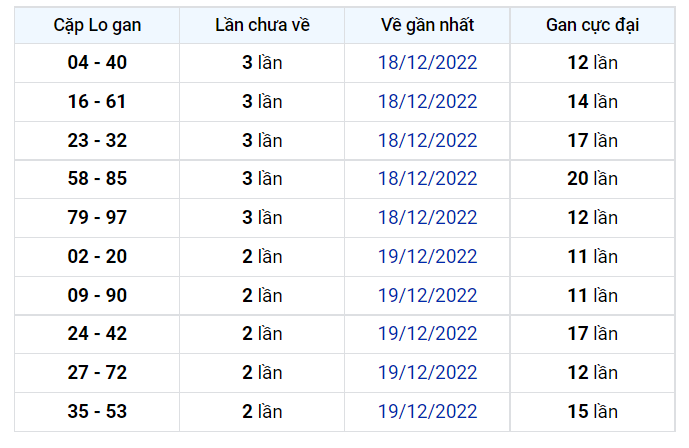Select the 19/12/2022 link beside pair 24 - 42
This screenshot has height=448, width=689.
[427, 334]
